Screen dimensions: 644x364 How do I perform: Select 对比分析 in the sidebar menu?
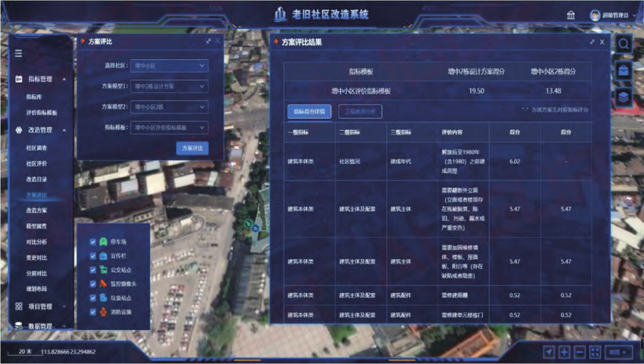pyautogui.click(x=36, y=242)
